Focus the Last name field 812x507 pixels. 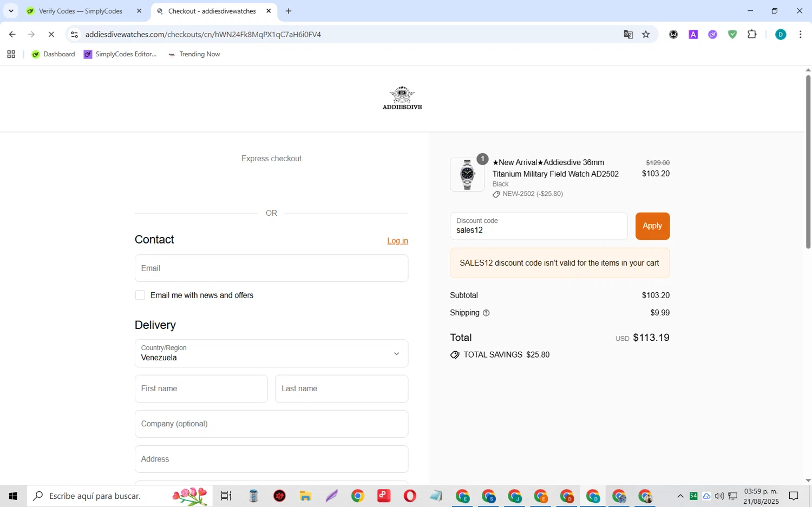[x=342, y=389]
